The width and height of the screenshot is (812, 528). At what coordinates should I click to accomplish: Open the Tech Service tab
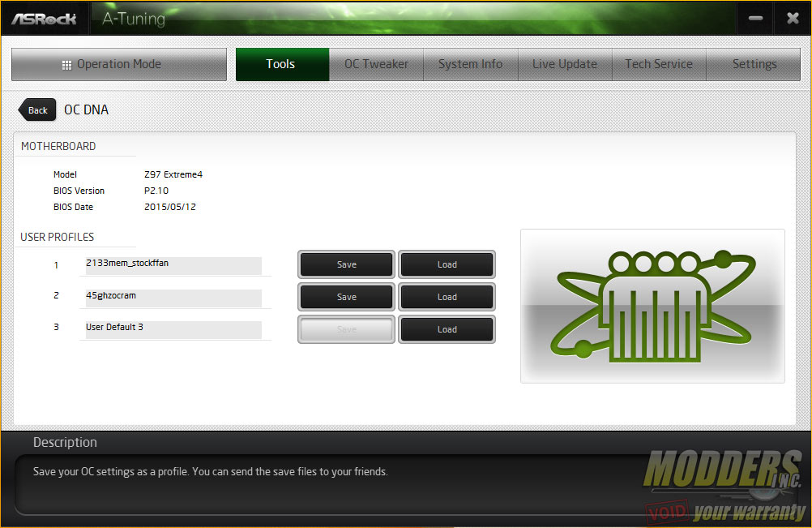[659, 64]
